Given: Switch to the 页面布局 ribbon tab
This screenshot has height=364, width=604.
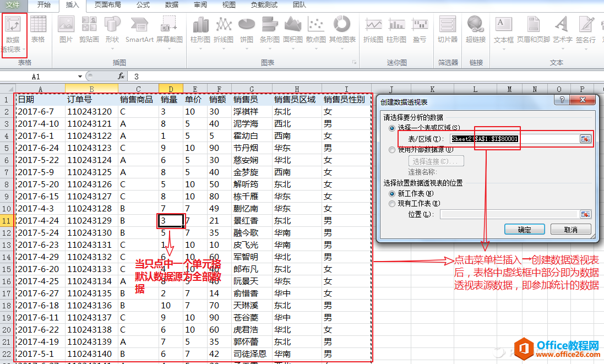Looking at the screenshot, I should [x=108, y=5].
